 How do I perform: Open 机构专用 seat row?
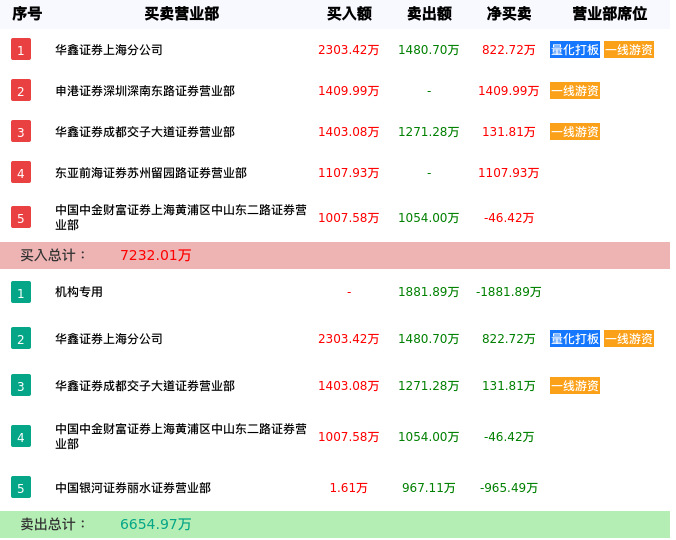(x=79, y=292)
